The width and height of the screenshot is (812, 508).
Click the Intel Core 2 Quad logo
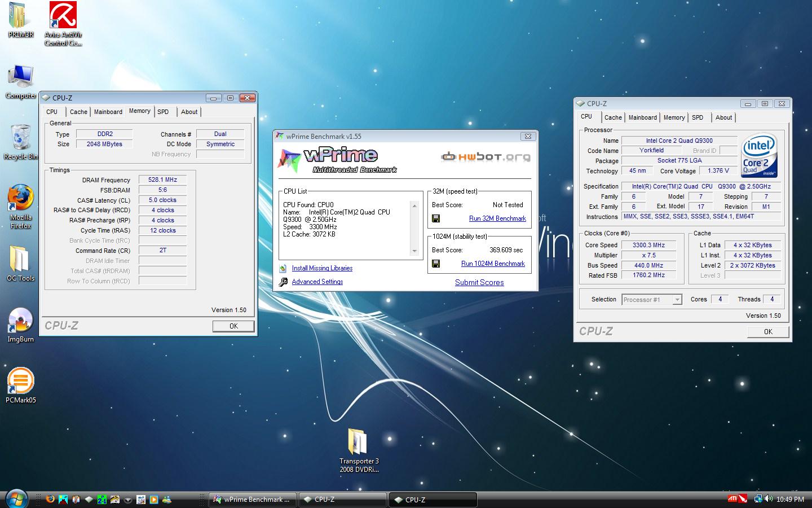pos(759,155)
